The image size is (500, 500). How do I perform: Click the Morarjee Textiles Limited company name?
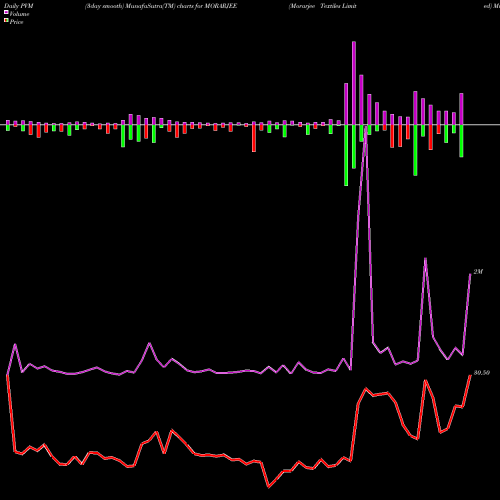(323, 6)
